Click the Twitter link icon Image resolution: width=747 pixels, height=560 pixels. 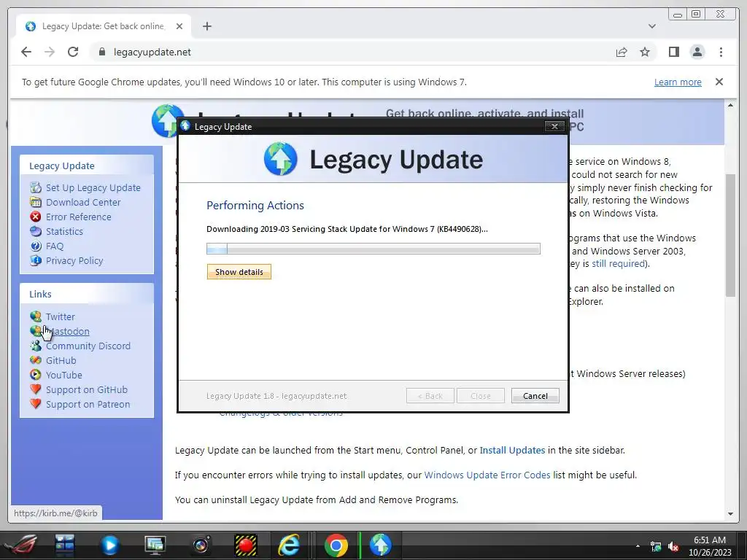tap(36, 316)
